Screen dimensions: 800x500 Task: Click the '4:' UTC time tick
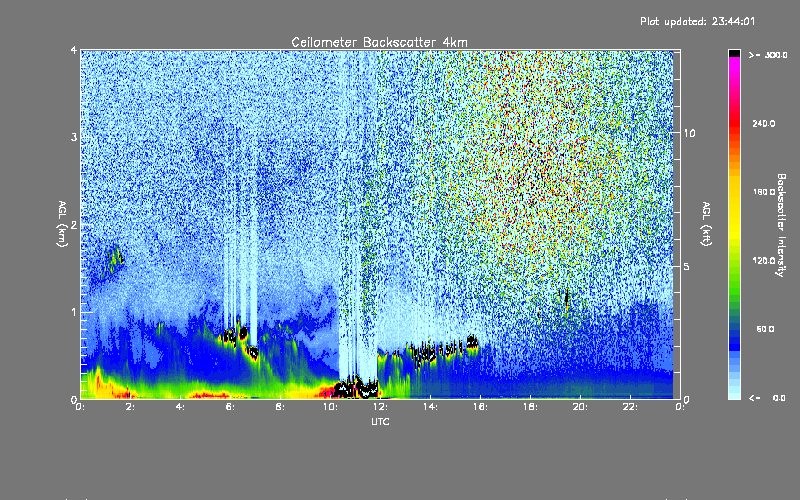click(180, 407)
